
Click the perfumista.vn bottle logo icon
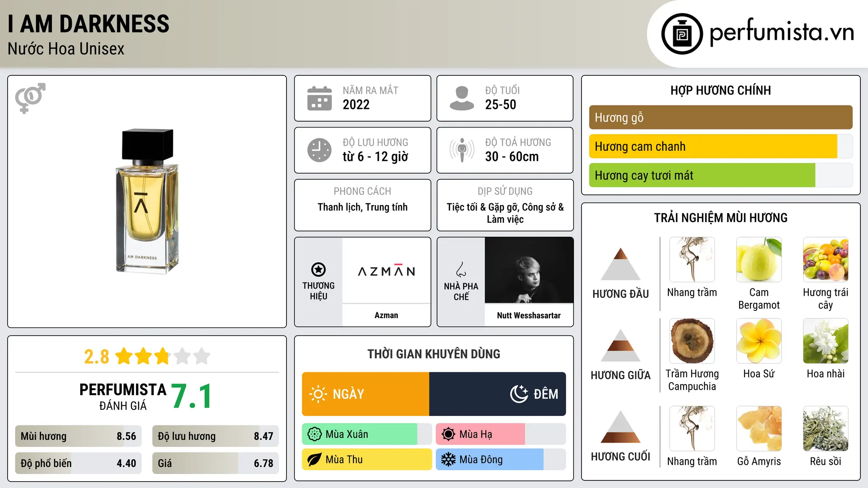682,34
